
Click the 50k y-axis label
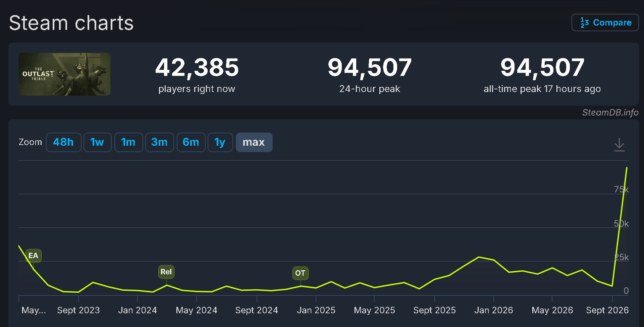click(x=621, y=224)
